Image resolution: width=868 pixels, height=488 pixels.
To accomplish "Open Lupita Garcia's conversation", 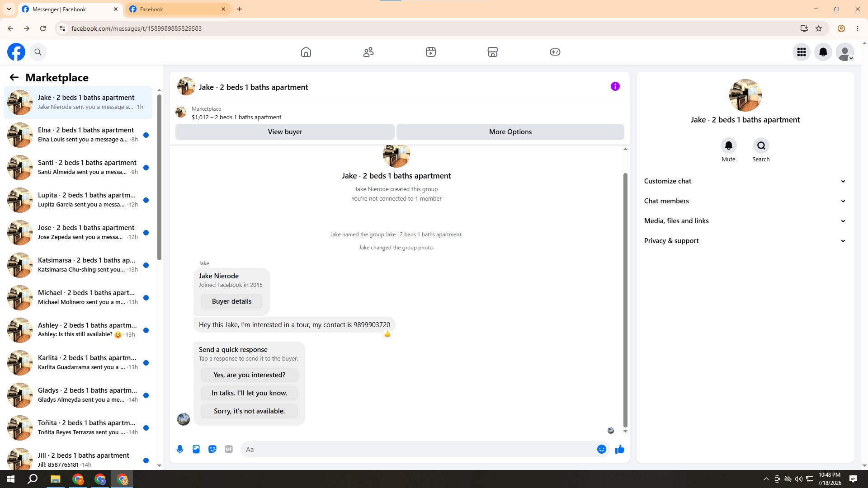I will [78, 200].
